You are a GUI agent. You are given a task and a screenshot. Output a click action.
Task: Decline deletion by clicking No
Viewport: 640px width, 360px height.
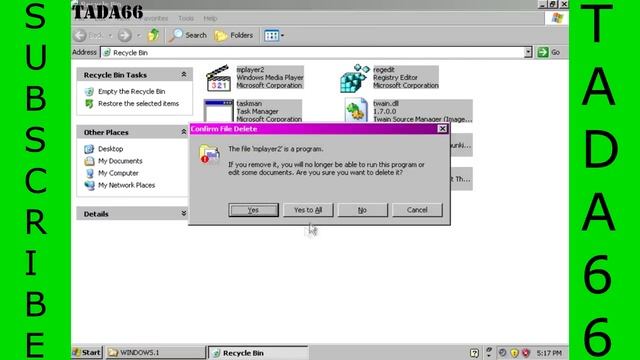coord(362,210)
